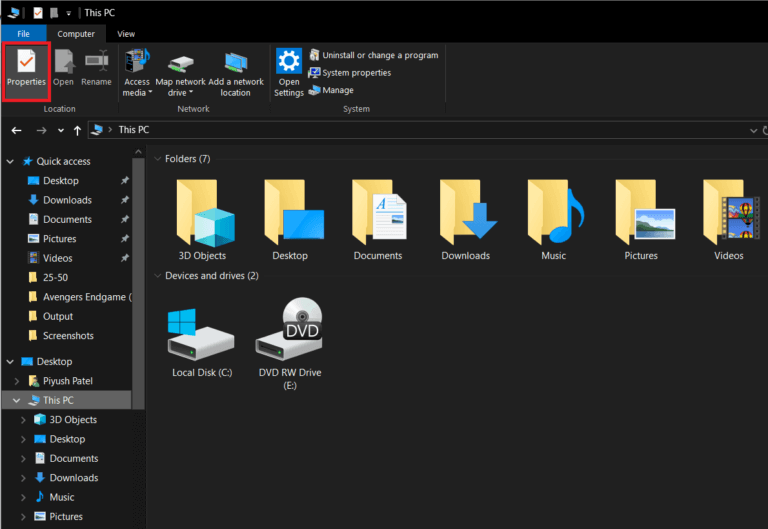
Task: Go back with the Back arrow
Action: [x=17, y=130]
